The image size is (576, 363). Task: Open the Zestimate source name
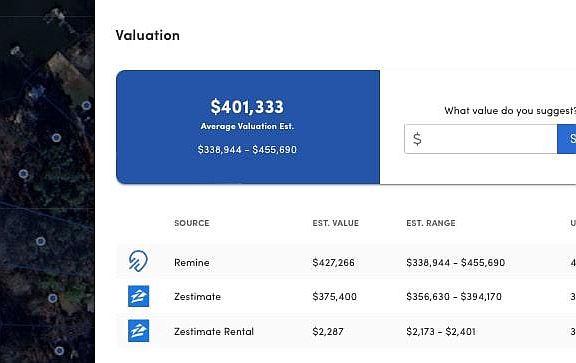click(198, 296)
